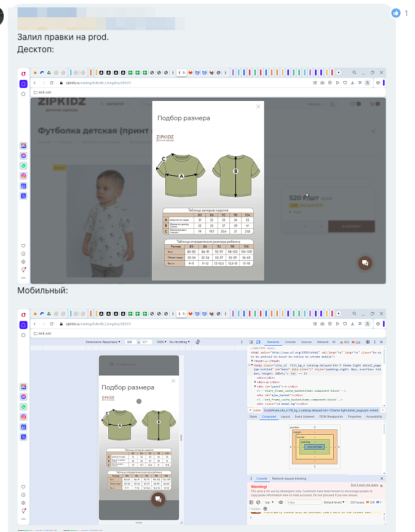Toggle the console live expression eye icon
This screenshot has height=532, width=415.
coord(281,502)
